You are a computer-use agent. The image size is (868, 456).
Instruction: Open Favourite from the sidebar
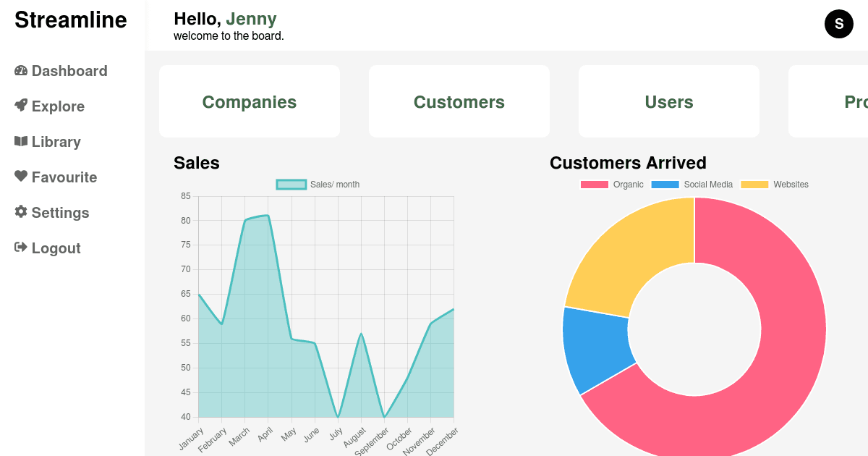point(56,177)
